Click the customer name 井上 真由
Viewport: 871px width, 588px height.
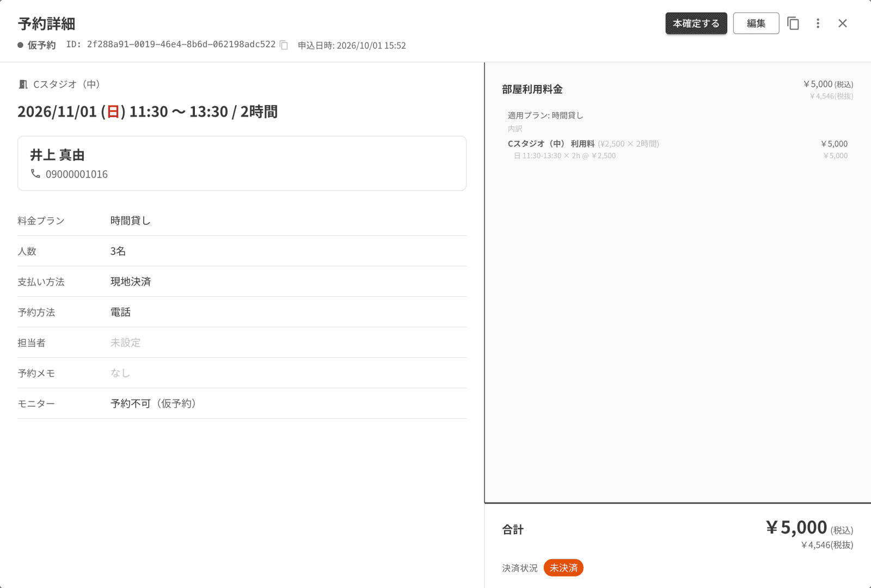point(57,155)
